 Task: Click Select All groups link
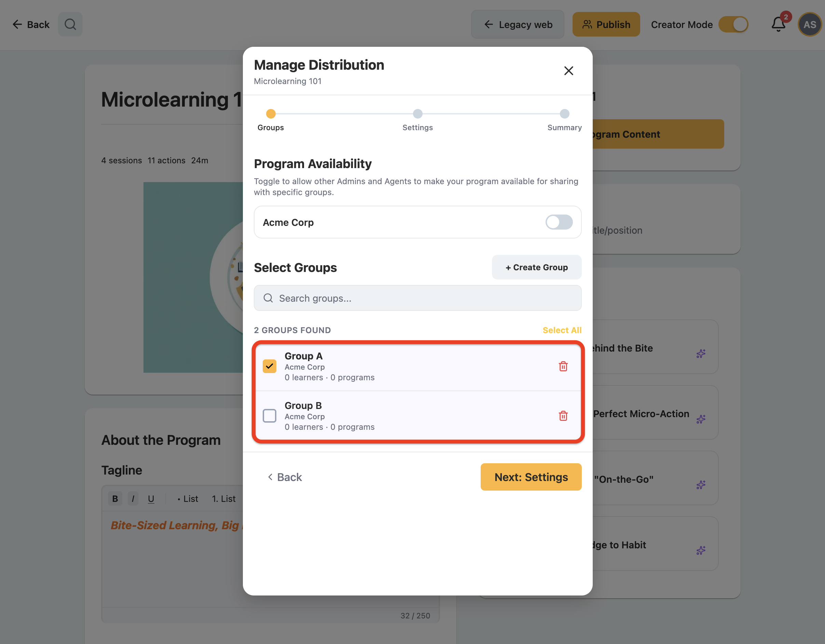(x=562, y=330)
